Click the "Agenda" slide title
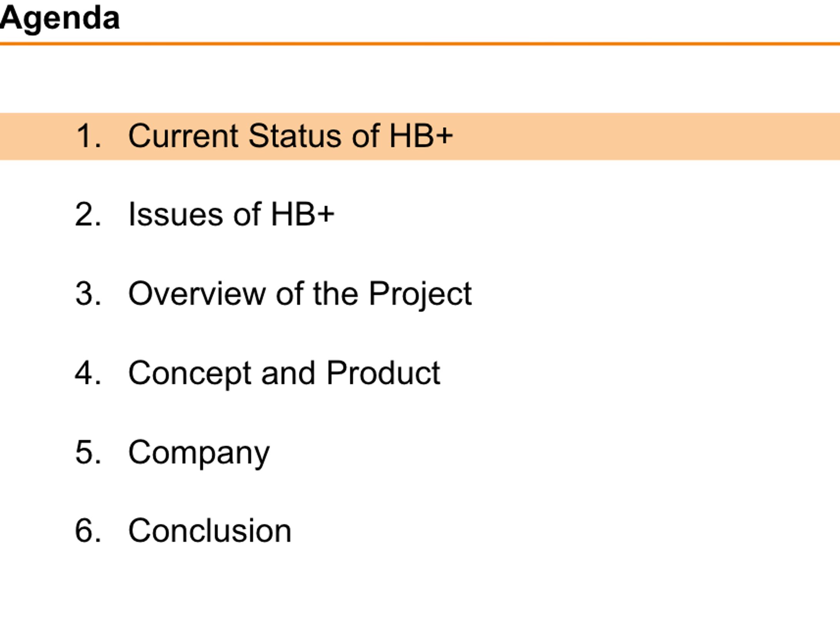 click(60, 18)
